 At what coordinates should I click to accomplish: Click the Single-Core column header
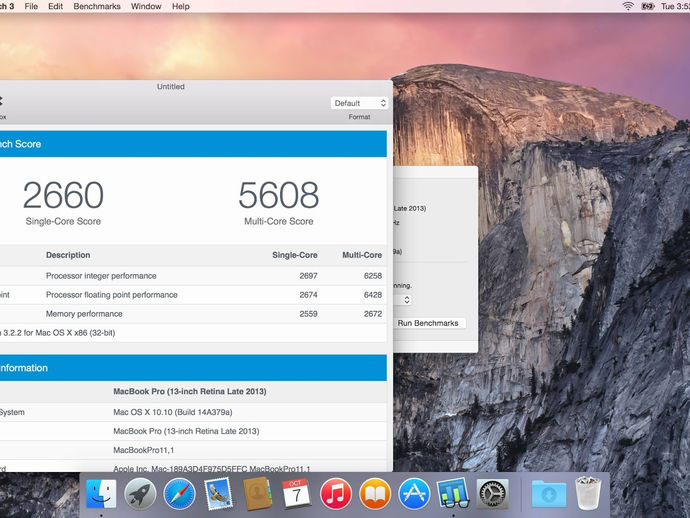coord(294,255)
